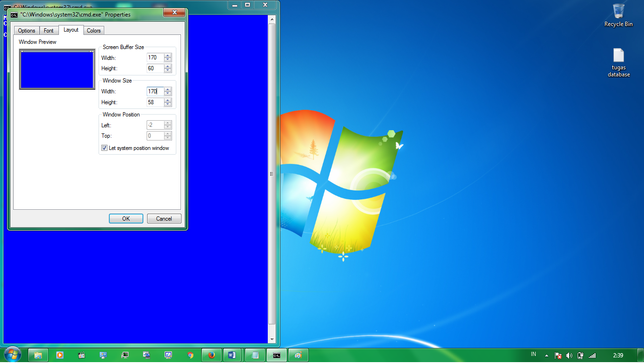The width and height of the screenshot is (644, 364).
Task: Select the Recycle Bin desktop icon
Action: [619, 15]
